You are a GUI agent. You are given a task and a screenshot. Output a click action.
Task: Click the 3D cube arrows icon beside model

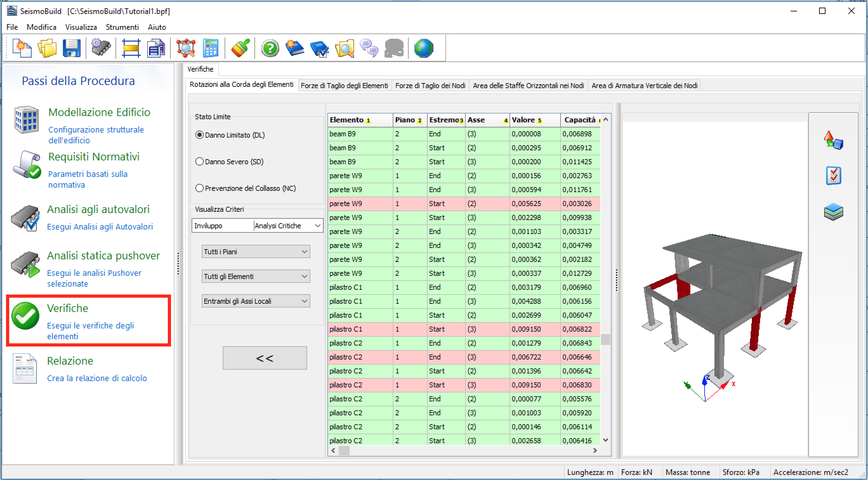833,140
